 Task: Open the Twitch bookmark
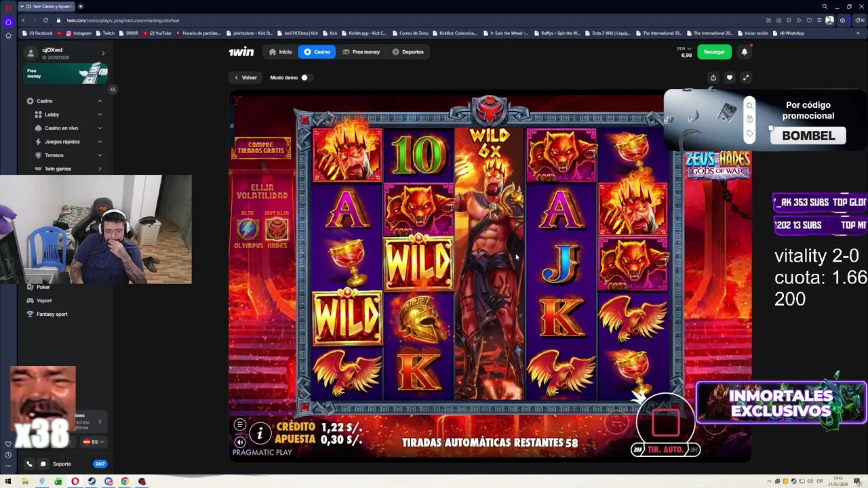105,33
